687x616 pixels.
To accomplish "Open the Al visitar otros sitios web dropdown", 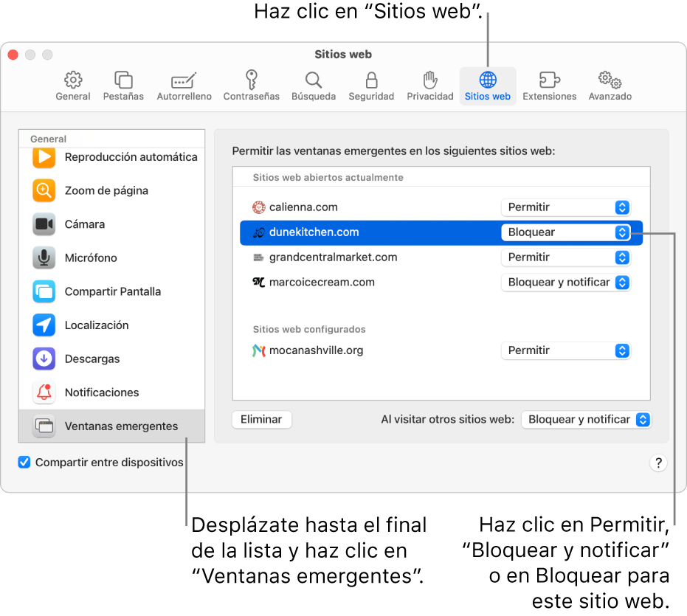I will pyautogui.click(x=586, y=419).
